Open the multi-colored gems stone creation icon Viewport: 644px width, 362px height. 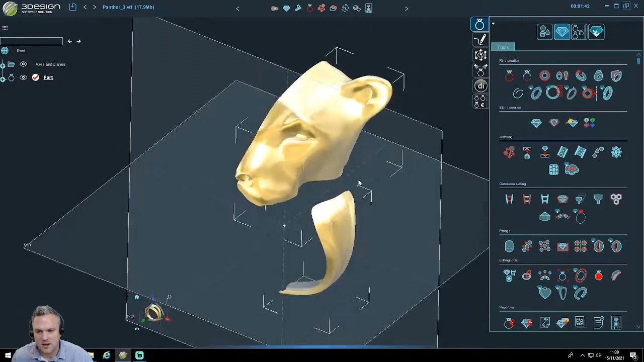point(590,123)
